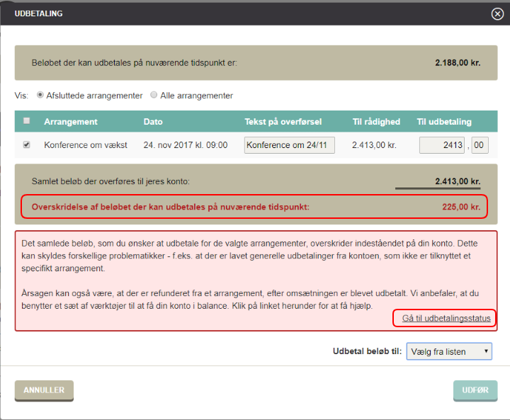510x420 pixels.
Task: Click the Dato column header
Action: [153, 122]
